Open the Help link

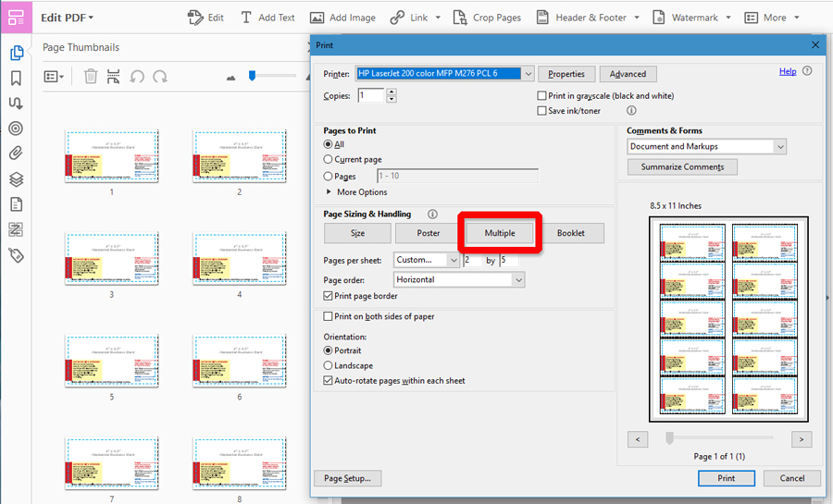pos(788,71)
